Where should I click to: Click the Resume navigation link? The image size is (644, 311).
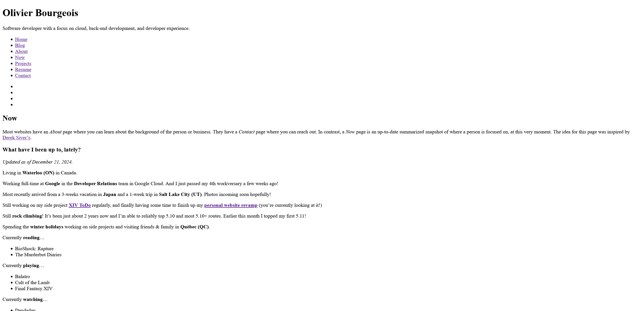23,69
